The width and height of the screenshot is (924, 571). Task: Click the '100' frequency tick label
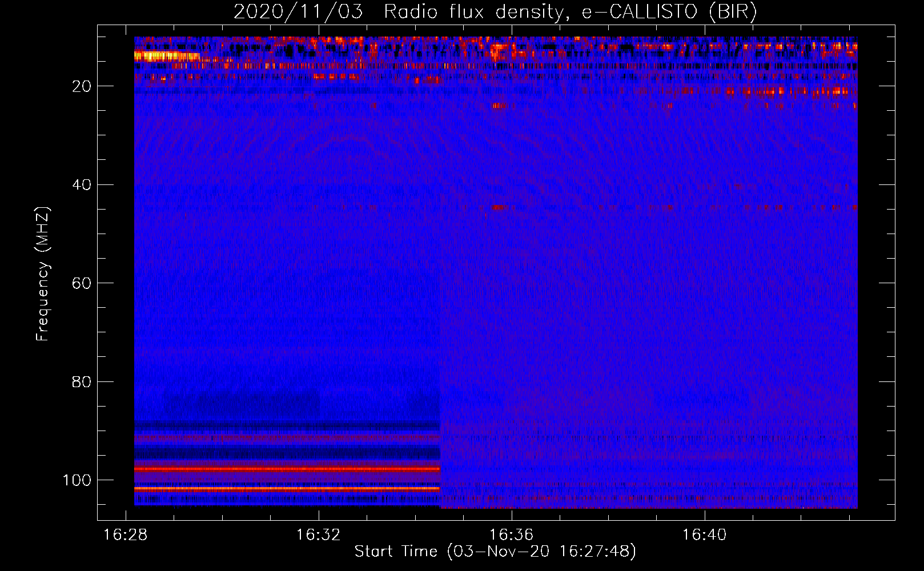(77, 480)
